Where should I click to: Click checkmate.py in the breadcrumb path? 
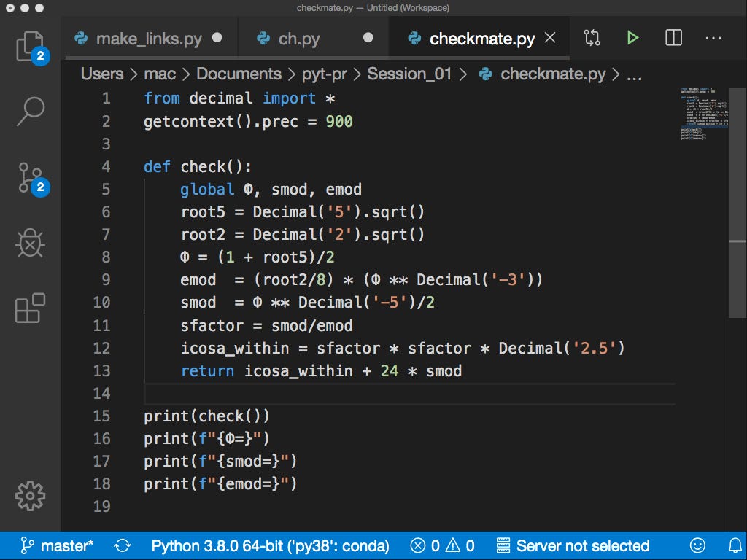(x=553, y=74)
